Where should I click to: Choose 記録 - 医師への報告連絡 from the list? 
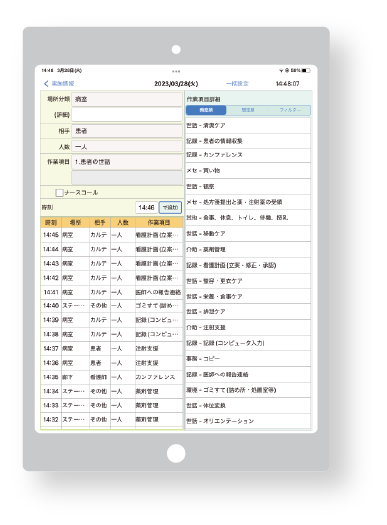pos(248,374)
